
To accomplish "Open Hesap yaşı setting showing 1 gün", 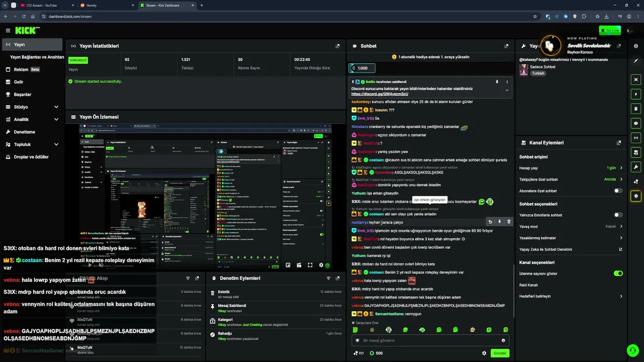I will pos(571,168).
